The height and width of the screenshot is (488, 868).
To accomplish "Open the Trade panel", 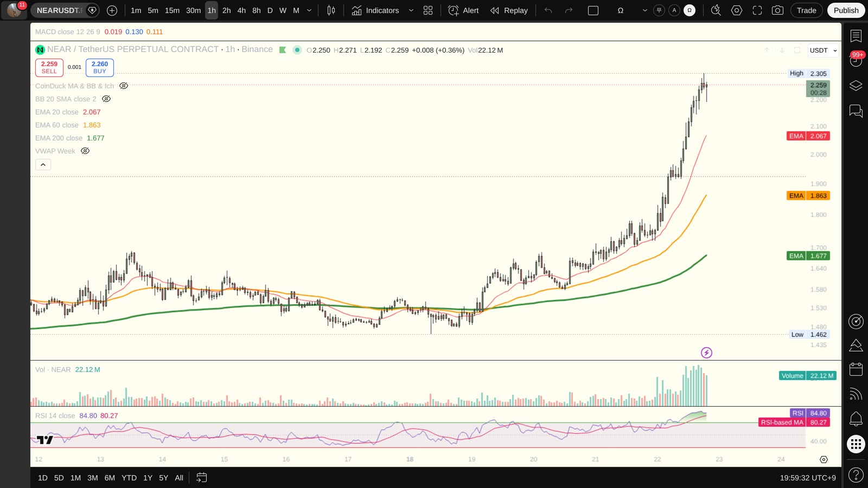I will coord(807,10).
